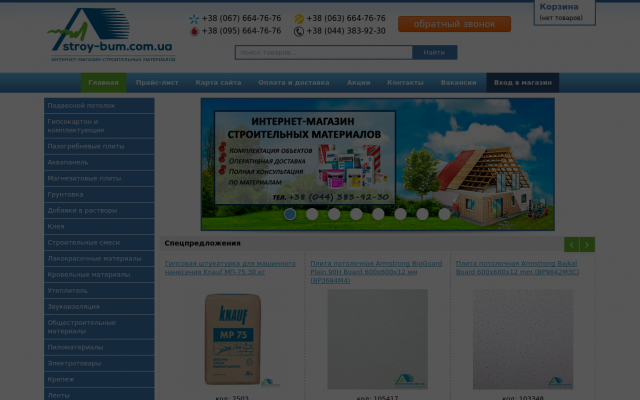This screenshot has height=400, width=640.
Task: Open the Контакты menu item
Action: [405, 82]
